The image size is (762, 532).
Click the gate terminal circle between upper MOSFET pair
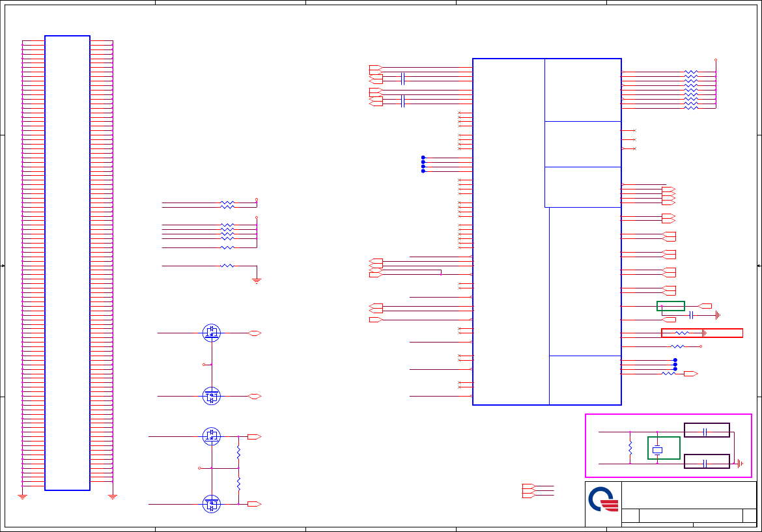pyautogui.click(x=204, y=365)
